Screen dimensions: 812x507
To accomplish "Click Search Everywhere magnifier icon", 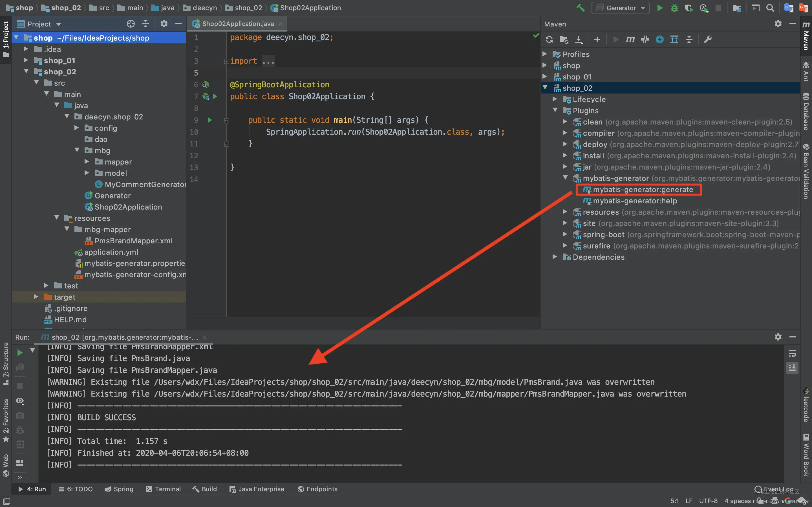I will [x=770, y=8].
